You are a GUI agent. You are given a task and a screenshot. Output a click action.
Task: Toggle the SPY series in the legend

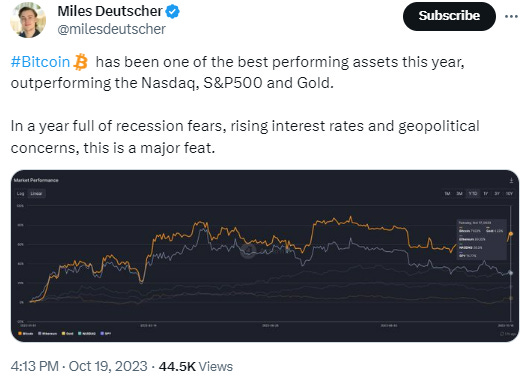(106, 333)
